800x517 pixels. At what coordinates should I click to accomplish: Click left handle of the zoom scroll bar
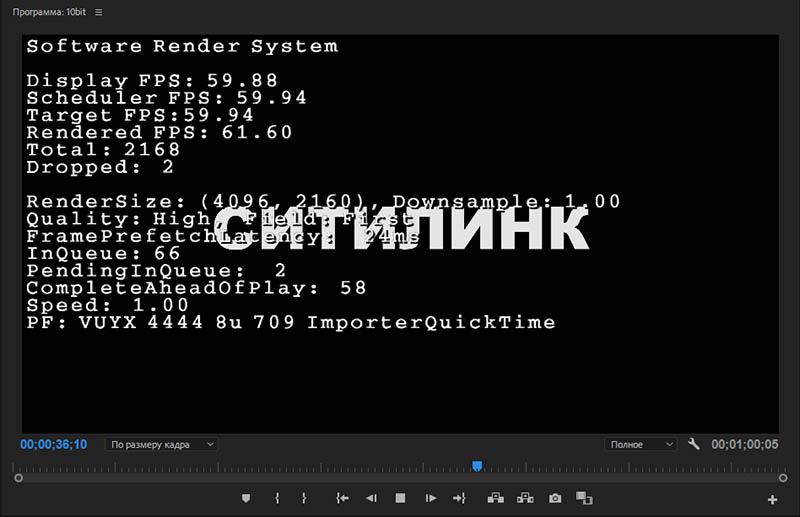click(x=18, y=478)
